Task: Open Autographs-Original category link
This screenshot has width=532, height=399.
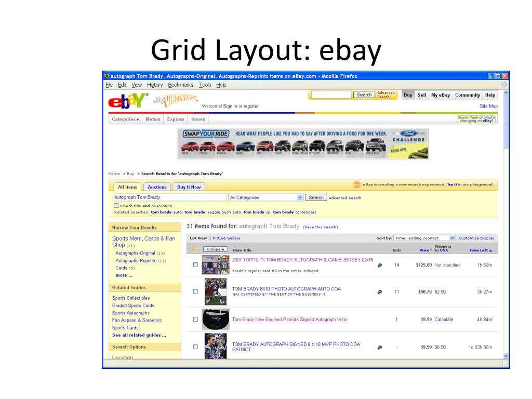Action: point(135,253)
